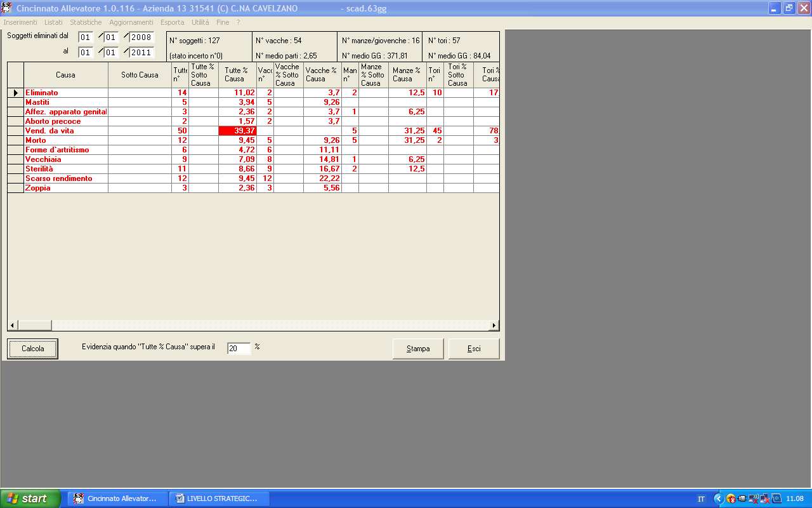
Task: Click the 16,67 cell in Sterilità row
Action: point(322,169)
